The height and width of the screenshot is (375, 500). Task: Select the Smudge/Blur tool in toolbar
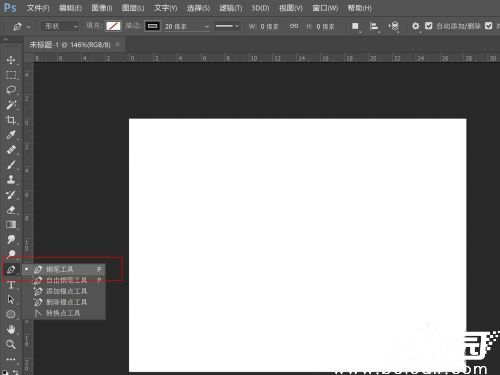pos(11,239)
